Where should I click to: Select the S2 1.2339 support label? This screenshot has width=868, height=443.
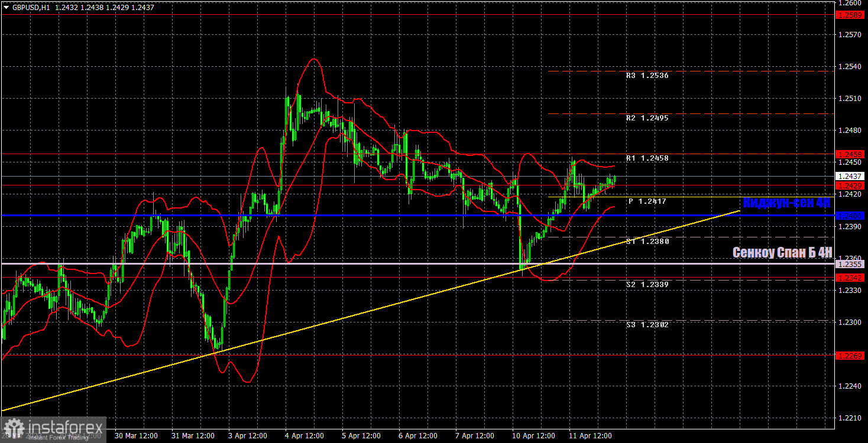[x=647, y=284]
